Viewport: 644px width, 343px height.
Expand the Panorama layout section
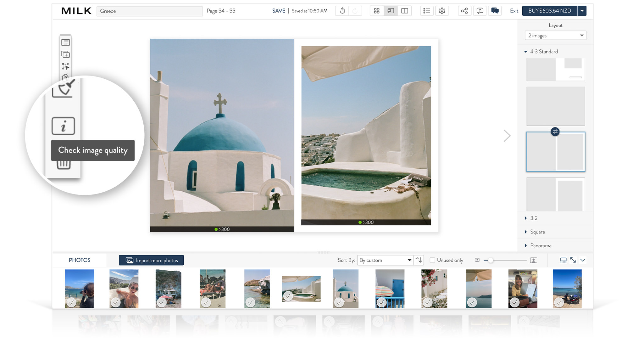[540, 245]
